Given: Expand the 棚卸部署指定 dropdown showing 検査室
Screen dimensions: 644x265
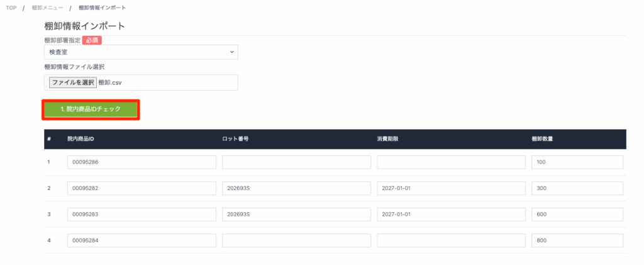Looking at the screenshot, I should click(141, 52).
